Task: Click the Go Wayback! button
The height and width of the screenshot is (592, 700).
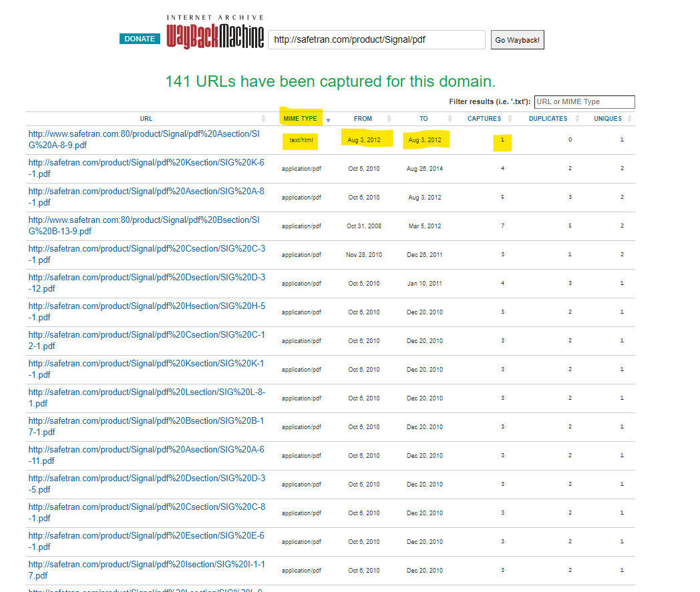Action: tap(518, 39)
